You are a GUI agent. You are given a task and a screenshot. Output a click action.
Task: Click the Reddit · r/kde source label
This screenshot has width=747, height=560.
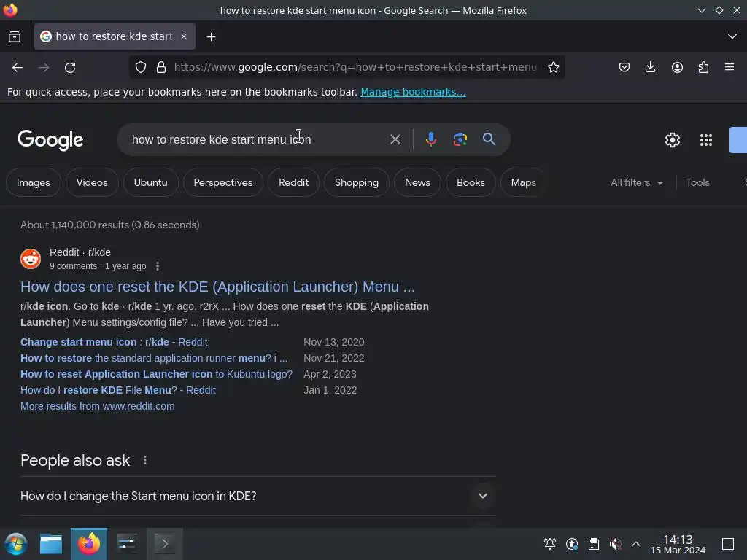point(80,252)
